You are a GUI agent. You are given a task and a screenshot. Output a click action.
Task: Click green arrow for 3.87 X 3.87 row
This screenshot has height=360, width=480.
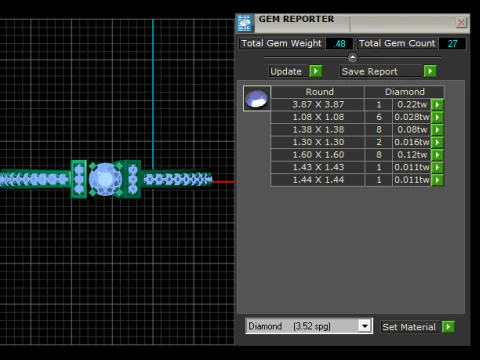click(x=437, y=105)
